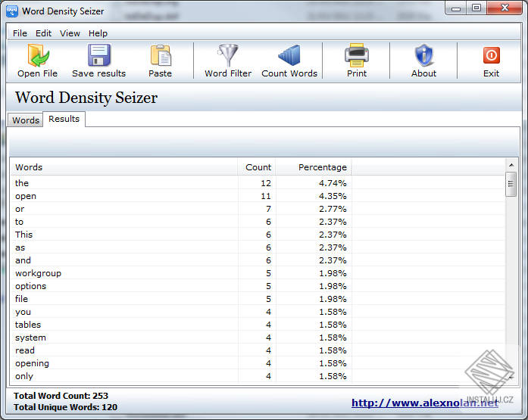Maximize the Word Density Seizer window
This screenshot has width=528, height=420.
476,8
